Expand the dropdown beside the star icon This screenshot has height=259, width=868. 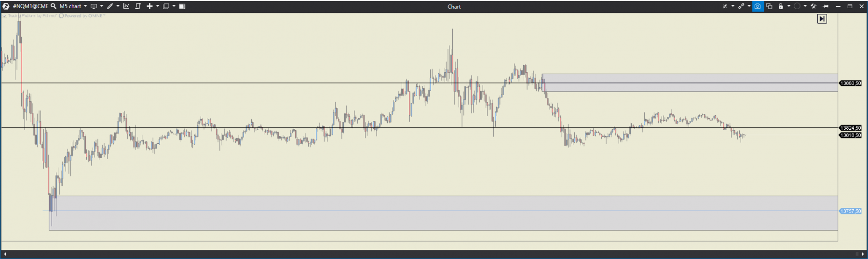pyautogui.click(x=733, y=6)
